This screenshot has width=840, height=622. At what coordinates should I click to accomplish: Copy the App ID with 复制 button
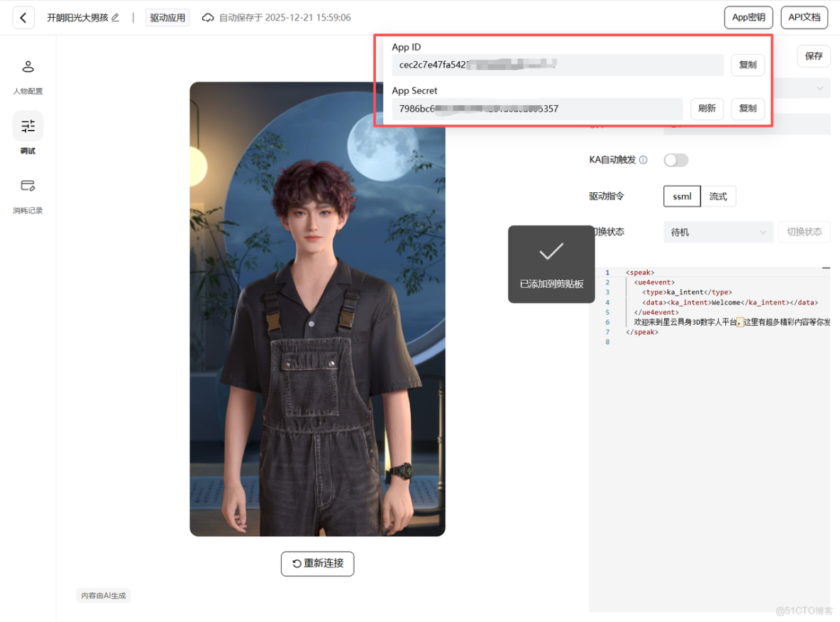pyautogui.click(x=747, y=65)
